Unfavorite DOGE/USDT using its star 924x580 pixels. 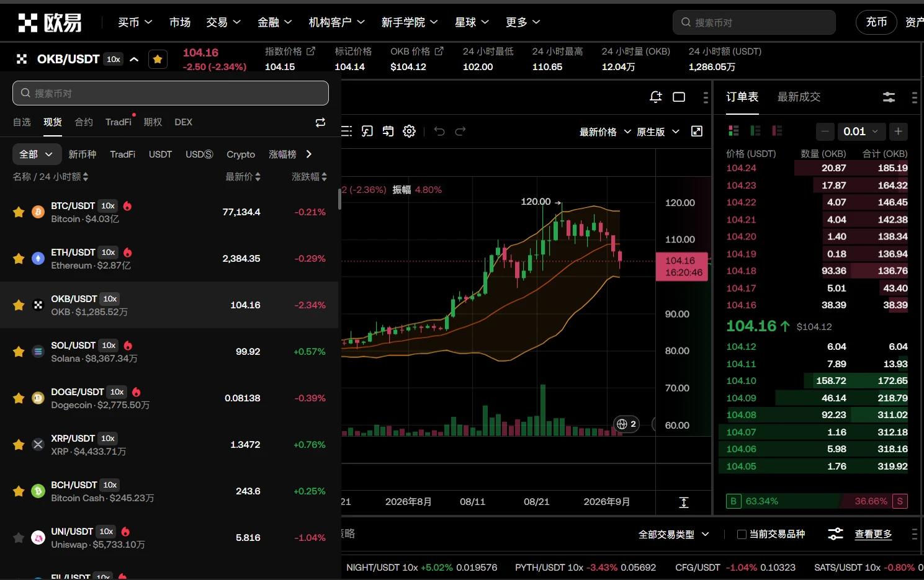[x=19, y=398]
